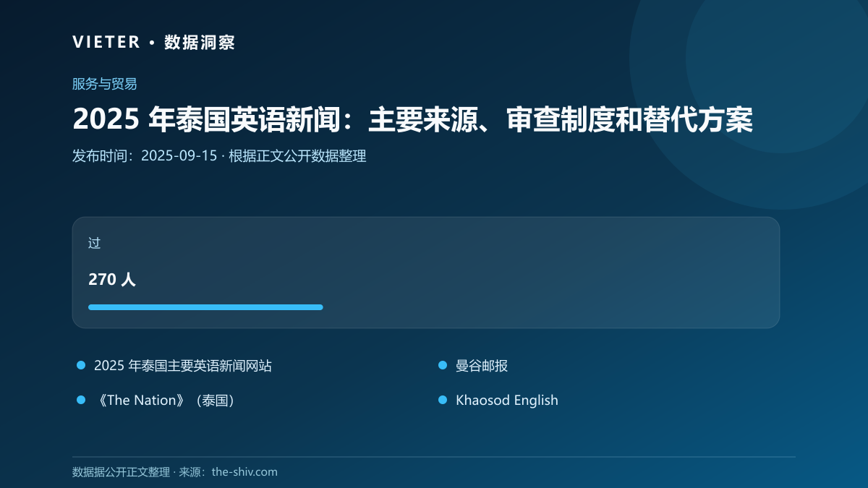The height and width of the screenshot is (488, 868).
Task: Select bullet item 曼谷邮报
Action: pyautogui.click(x=482, y=366)
